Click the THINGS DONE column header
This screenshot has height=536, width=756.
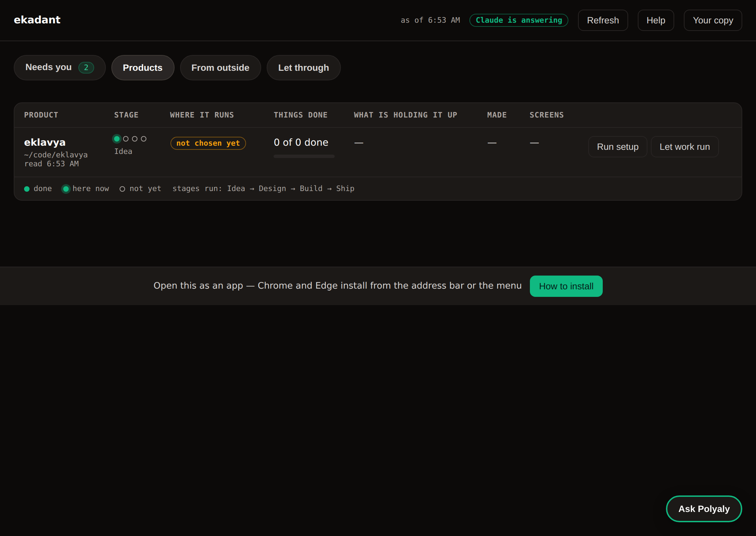coord(300,115)
